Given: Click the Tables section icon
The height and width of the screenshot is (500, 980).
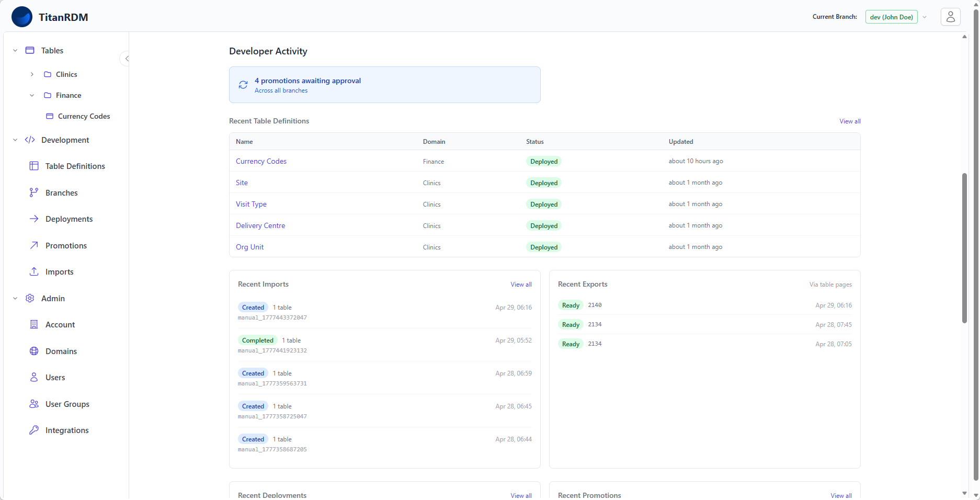Looking at the screenshot, I should click(30, 50).
